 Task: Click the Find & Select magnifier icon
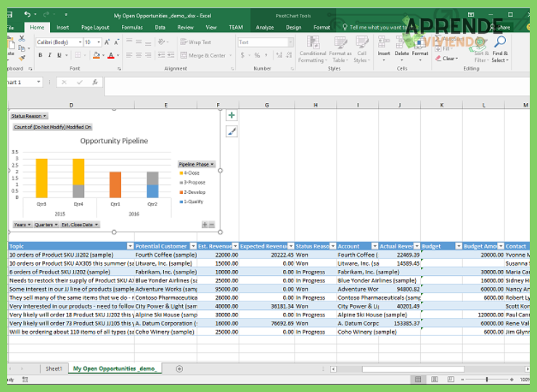point(500,42)
